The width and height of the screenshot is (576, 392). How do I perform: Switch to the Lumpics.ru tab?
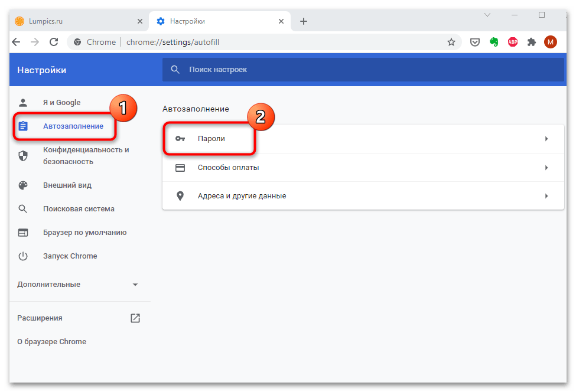pyautogui.click(x=78, y=21)
